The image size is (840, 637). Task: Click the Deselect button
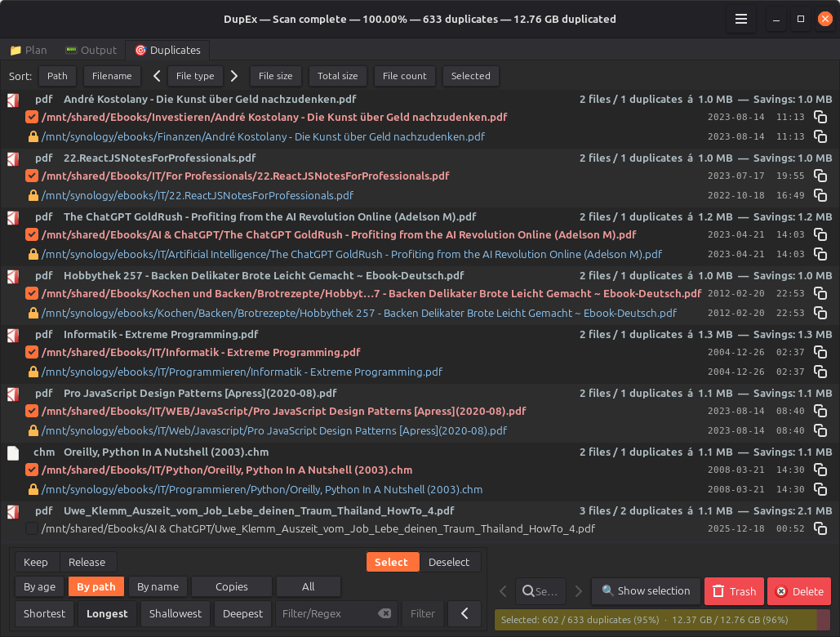pos(449,562)
